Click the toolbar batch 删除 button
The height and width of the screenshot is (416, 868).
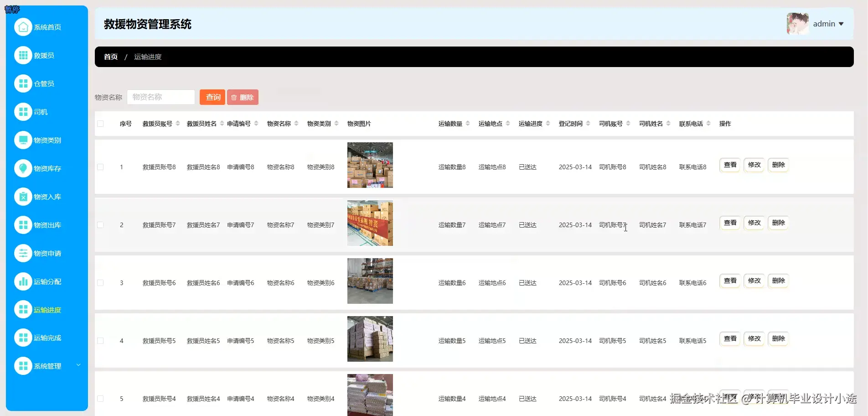pos(243,97)
